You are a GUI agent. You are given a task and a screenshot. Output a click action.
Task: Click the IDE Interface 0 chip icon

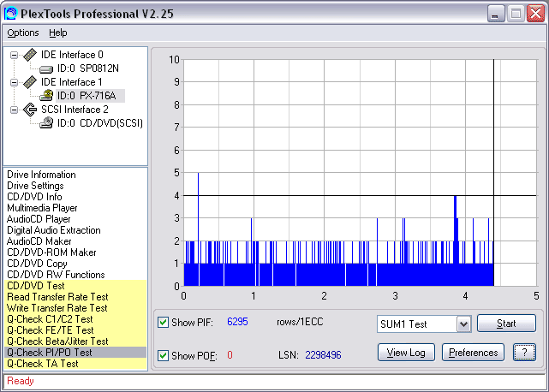pyautogui.click(x=30, y=55)
